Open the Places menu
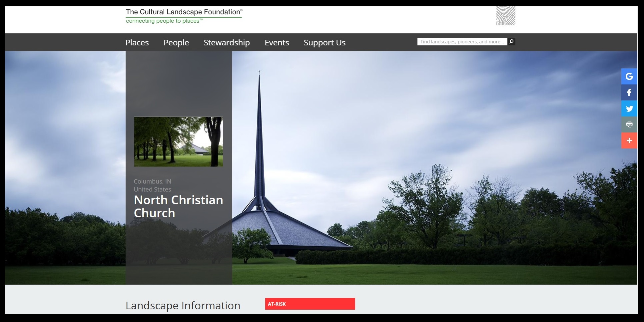The height and width of the screenshot is (322, 644). (137, 42)
